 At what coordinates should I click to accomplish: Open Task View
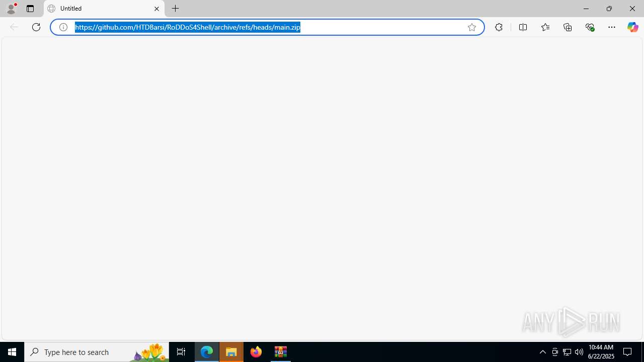pyautogui.click(x=181, y=352)
